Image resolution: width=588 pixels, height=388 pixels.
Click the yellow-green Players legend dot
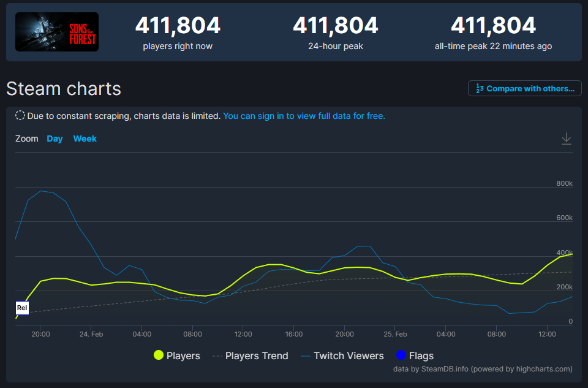[x=159, y=355]
